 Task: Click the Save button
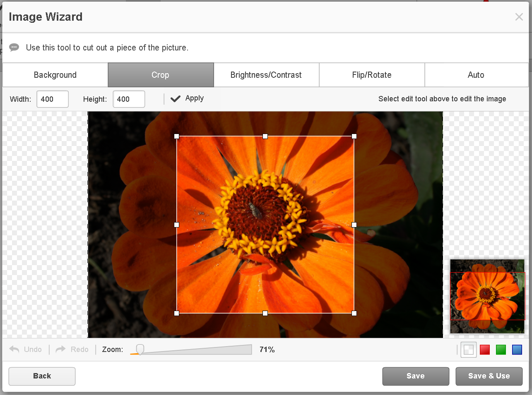point(415,376)
